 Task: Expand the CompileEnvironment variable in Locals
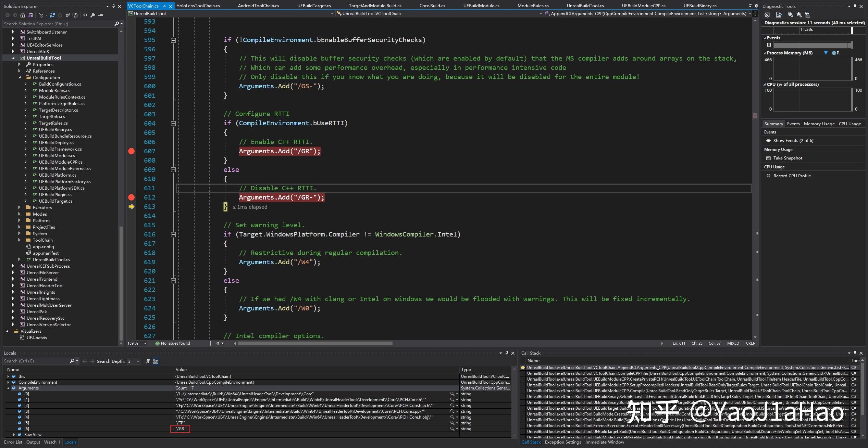(x=8, y=382)
